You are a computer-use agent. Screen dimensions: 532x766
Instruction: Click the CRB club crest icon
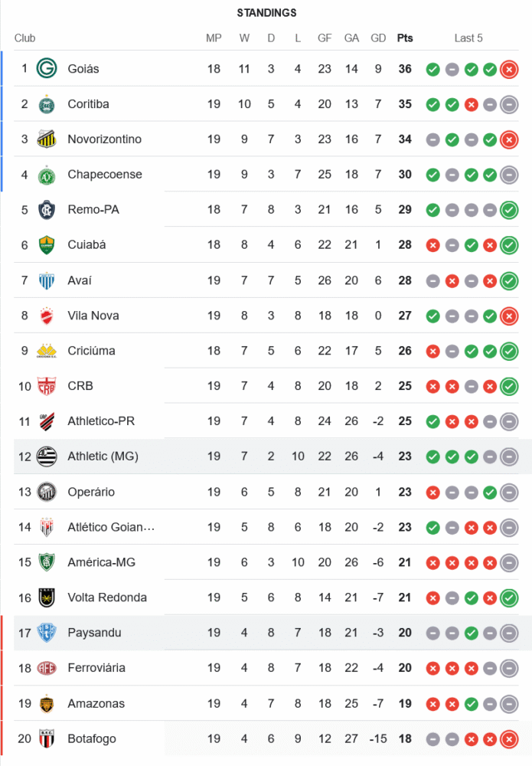47,386
